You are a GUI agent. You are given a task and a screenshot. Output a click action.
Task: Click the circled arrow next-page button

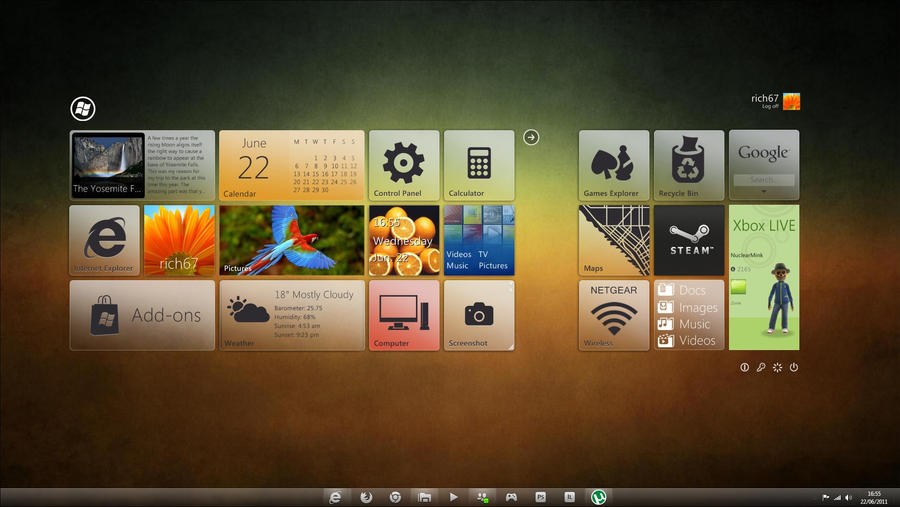[531, 137]
